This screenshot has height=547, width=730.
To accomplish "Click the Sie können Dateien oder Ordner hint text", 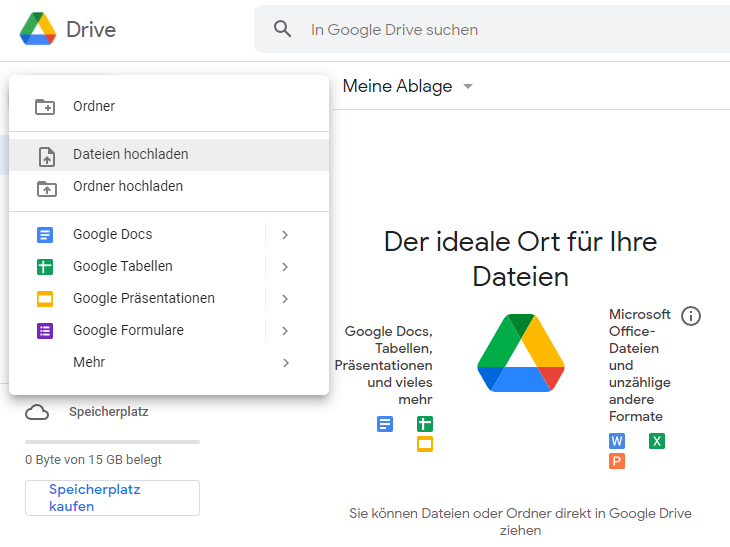I will 520,522.
